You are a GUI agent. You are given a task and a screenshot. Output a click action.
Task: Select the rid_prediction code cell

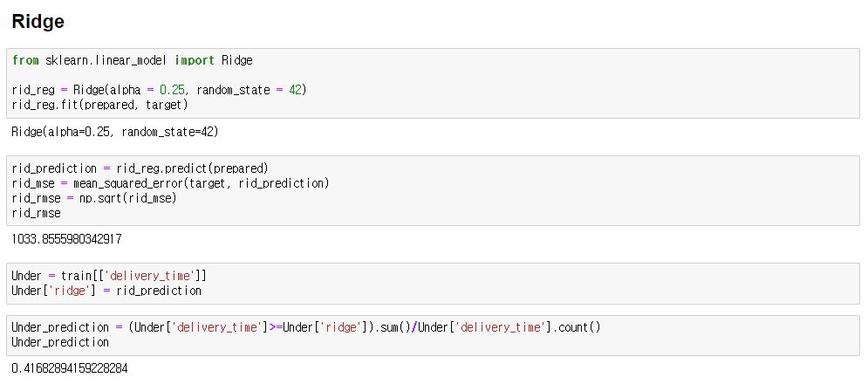pyautogui.click(x=433, y=190)
